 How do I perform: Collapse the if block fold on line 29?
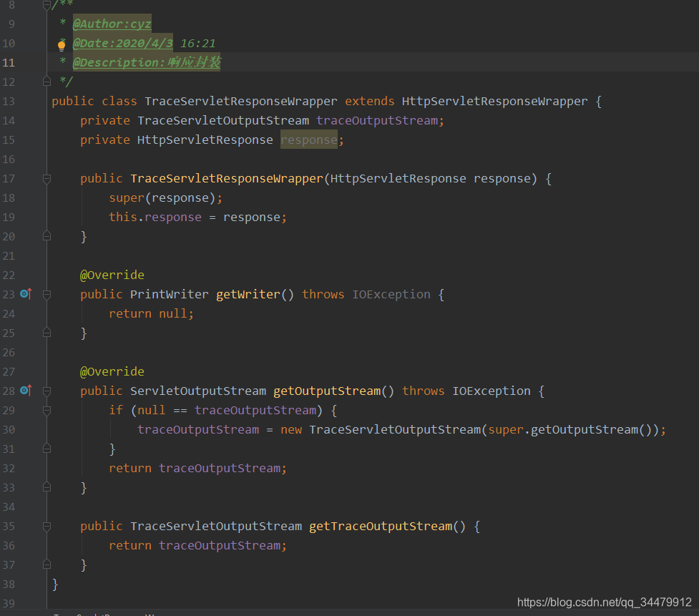pos(47,411)
